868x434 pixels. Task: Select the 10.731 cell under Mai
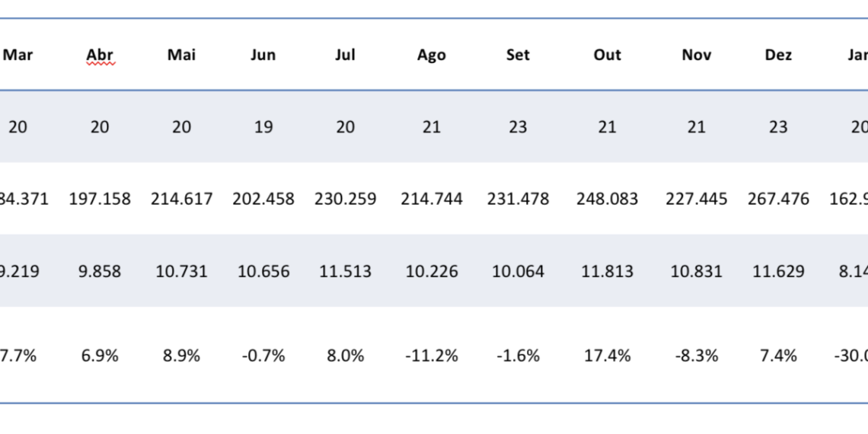(181, 271)
